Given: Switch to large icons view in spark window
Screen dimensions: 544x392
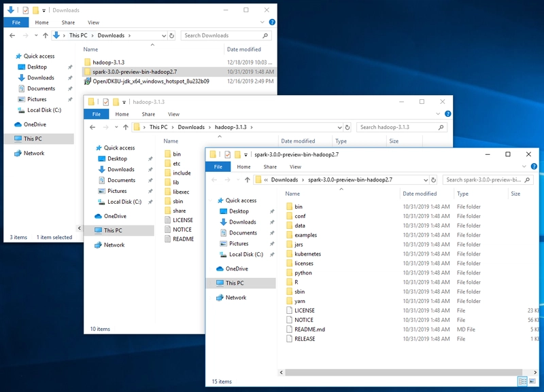Looking at the screenshot, I should click(532, 381).
